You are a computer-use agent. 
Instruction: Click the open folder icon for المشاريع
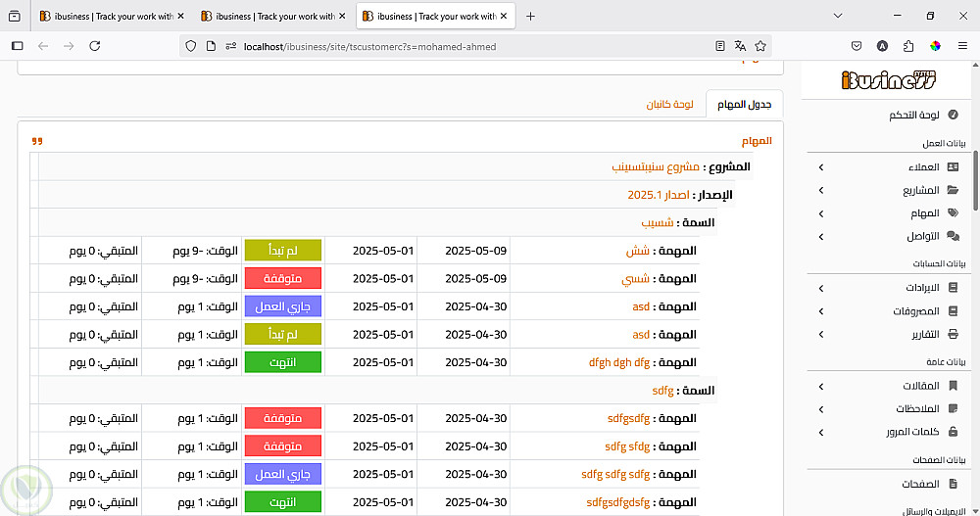coord(953,191)
